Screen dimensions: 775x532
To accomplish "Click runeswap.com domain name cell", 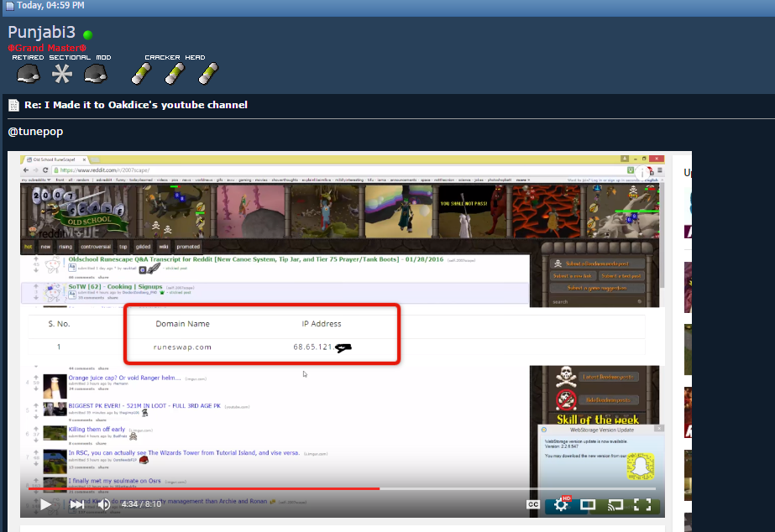I will (x=182, y=347).
